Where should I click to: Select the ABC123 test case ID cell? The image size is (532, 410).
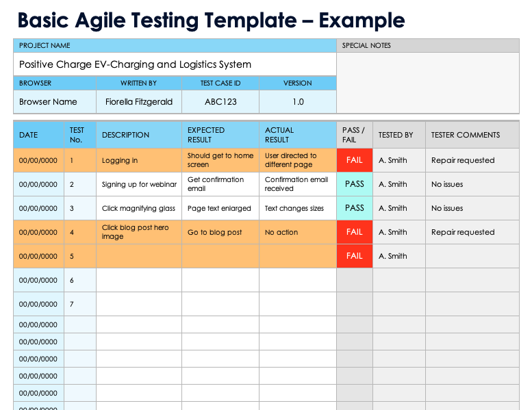220,102
